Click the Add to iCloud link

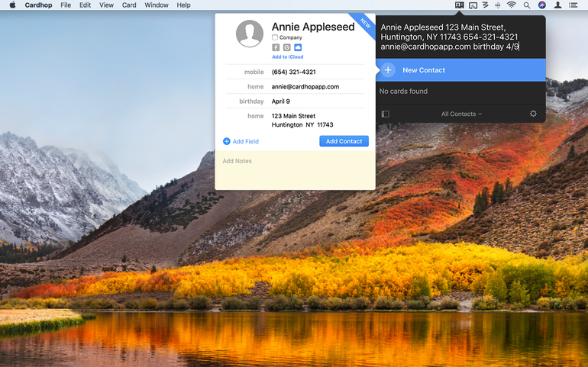point(288,57)
